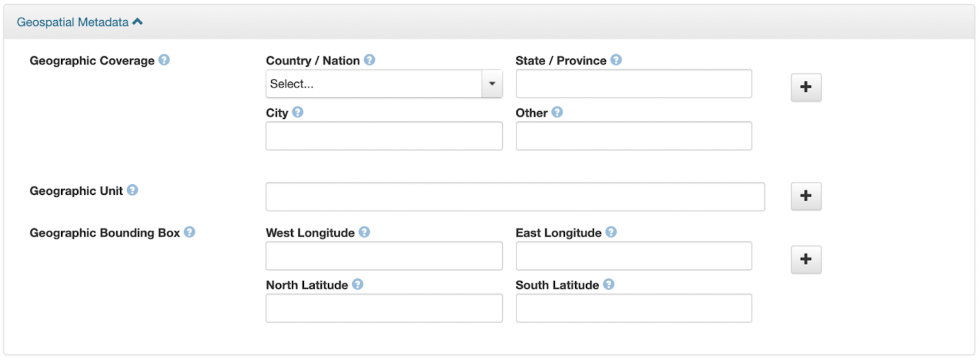Add another Geographic Coverage entry
Viewport: 980px width, 360px height.
tap(805, 87)
